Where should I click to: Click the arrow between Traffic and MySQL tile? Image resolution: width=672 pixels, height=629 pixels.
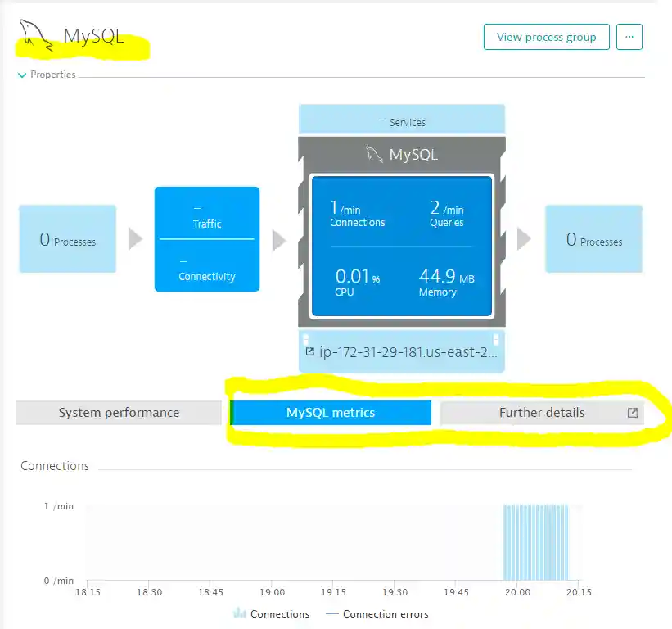[279, 239]
